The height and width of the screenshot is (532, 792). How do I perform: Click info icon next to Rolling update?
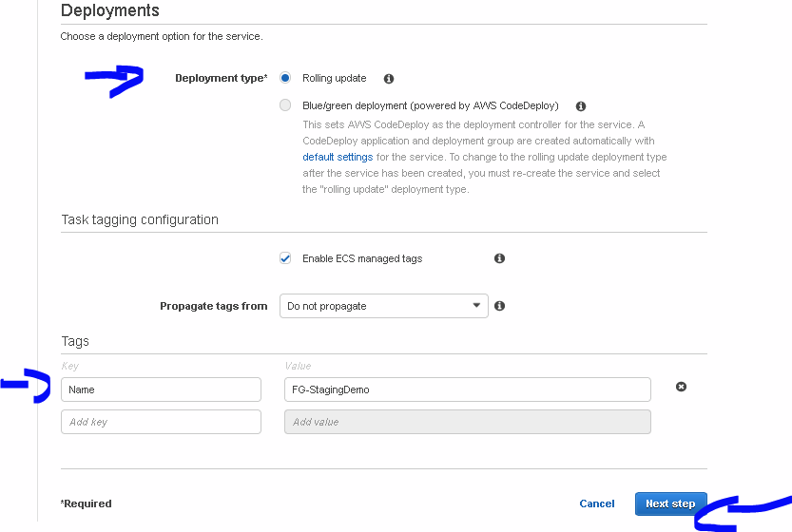pos(388,79)
